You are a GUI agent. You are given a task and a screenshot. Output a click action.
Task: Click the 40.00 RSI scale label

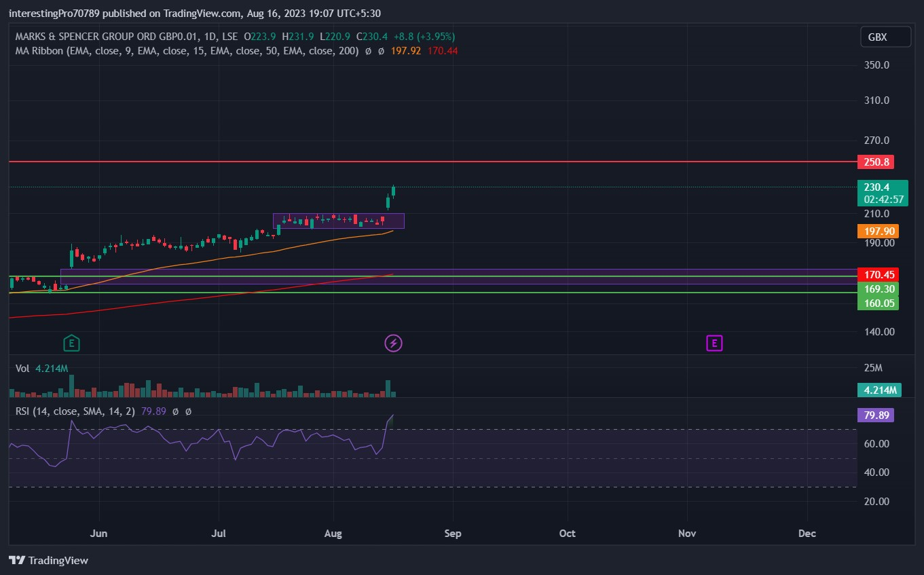[x=876, y=472]
